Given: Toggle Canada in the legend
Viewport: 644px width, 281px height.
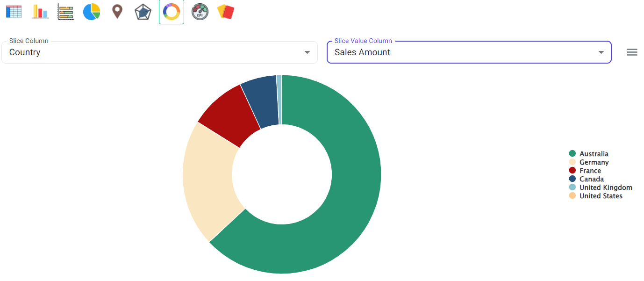Looking at the screenshot, I should coord(591,179).
